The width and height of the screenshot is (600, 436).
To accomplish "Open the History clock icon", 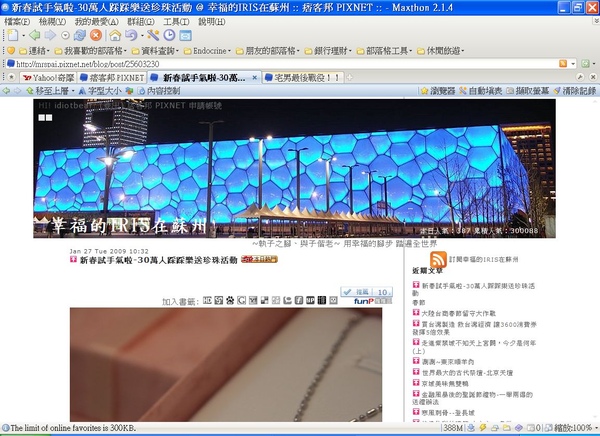I will [x=169, y=36].
